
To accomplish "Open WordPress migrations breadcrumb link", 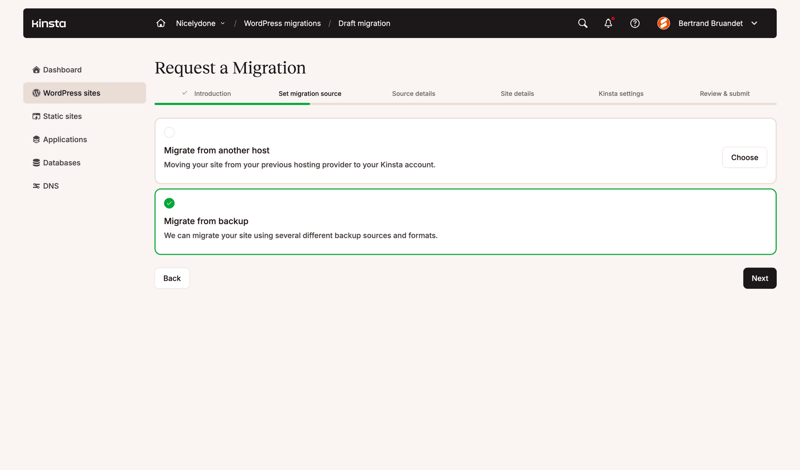I will pos(282,23).
